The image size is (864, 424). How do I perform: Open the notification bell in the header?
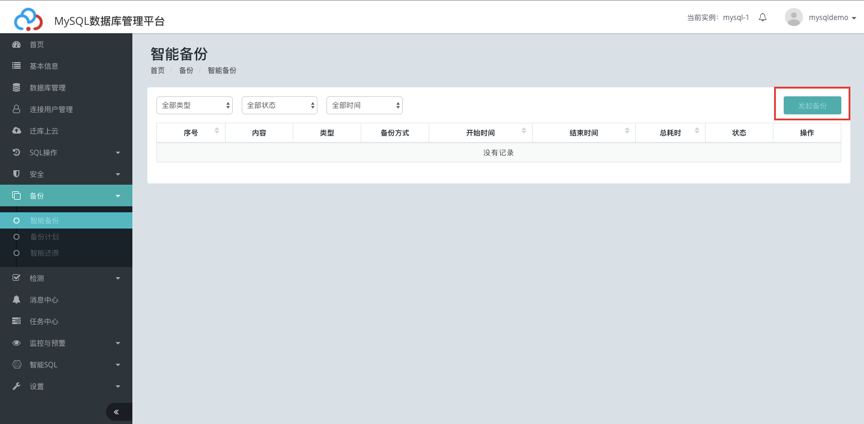763,17
